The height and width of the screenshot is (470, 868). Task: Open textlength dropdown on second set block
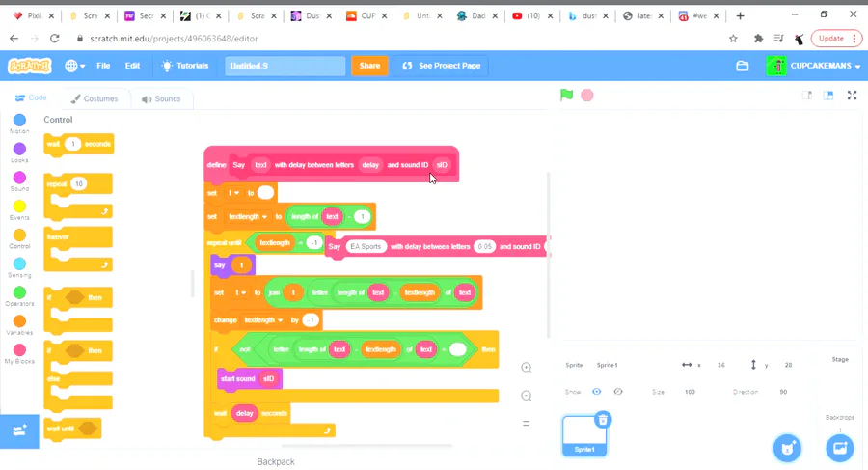point(248,216)
